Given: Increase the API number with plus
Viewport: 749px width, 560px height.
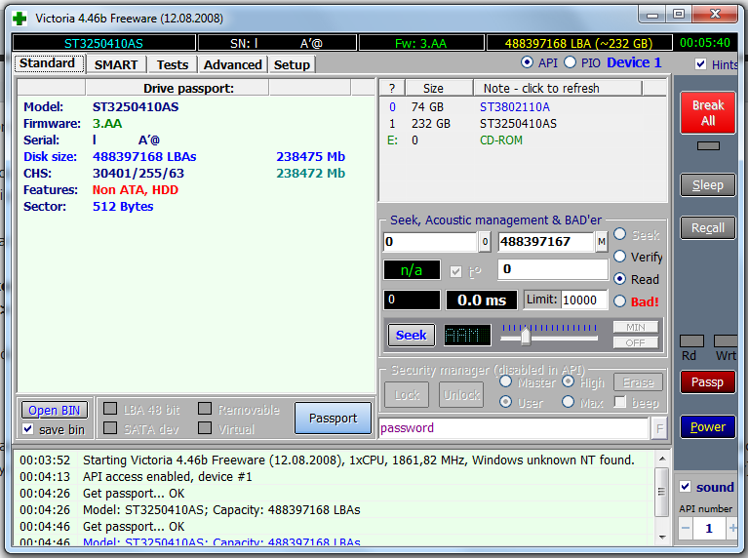Looking at the screenshot, I should point(732,528).
